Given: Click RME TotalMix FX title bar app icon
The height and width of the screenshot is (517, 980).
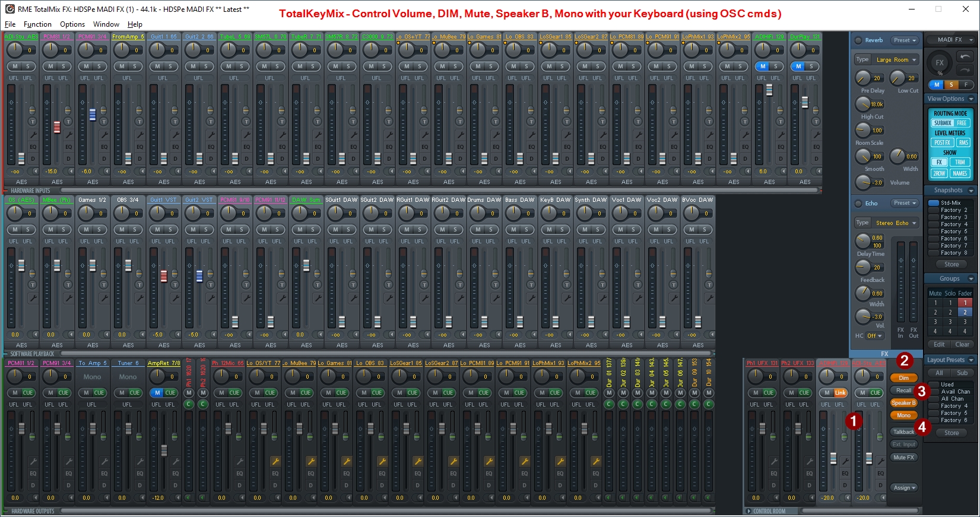Looking at the screenshot, I should pyautogui.click(x=9, y=9).
